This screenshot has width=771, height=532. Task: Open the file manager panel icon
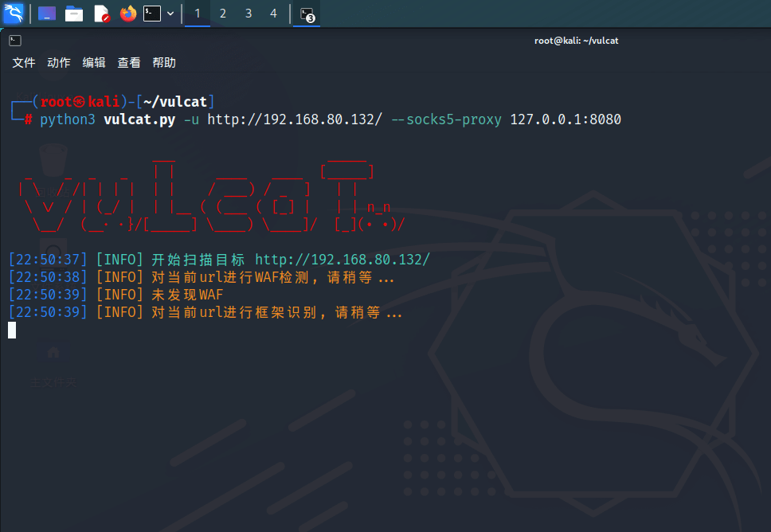click(74, 14)
